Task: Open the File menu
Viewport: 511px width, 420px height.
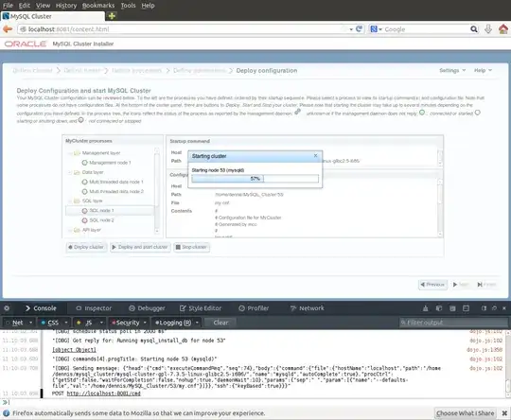Action: 8,6
